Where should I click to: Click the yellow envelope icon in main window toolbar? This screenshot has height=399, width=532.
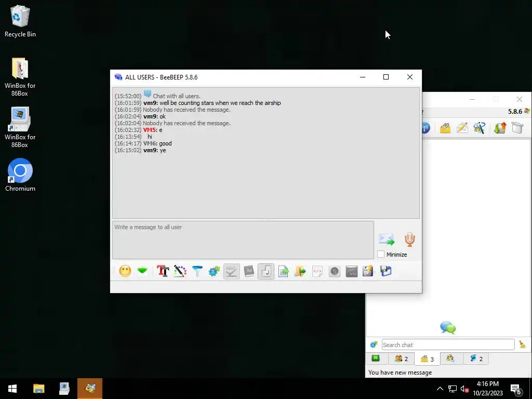pyautogui.click(x=445, y=128)
